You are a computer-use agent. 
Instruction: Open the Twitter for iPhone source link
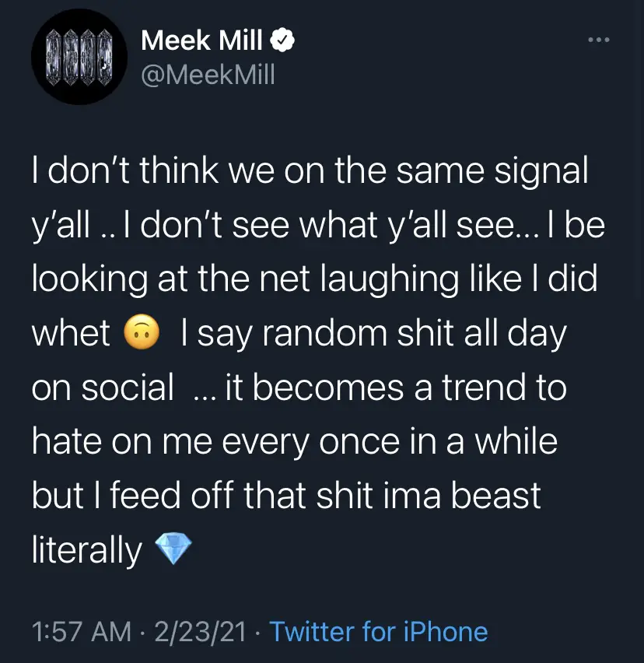(x=378, y=632)
